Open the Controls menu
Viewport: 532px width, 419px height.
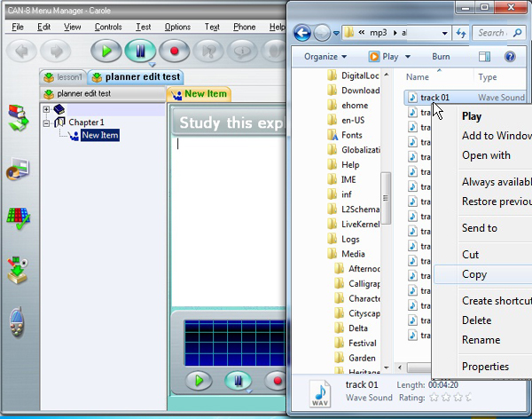coord(107,27)
